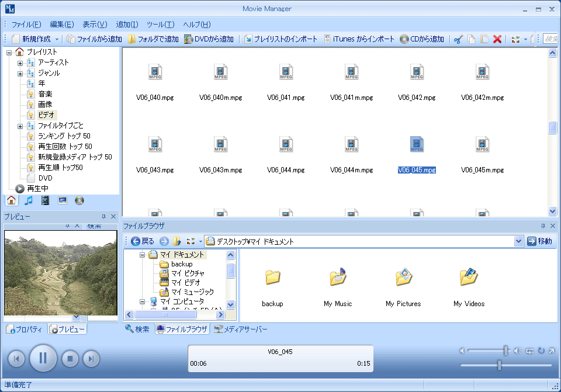Switch to the メディアサーバー tab

[240, 329]
